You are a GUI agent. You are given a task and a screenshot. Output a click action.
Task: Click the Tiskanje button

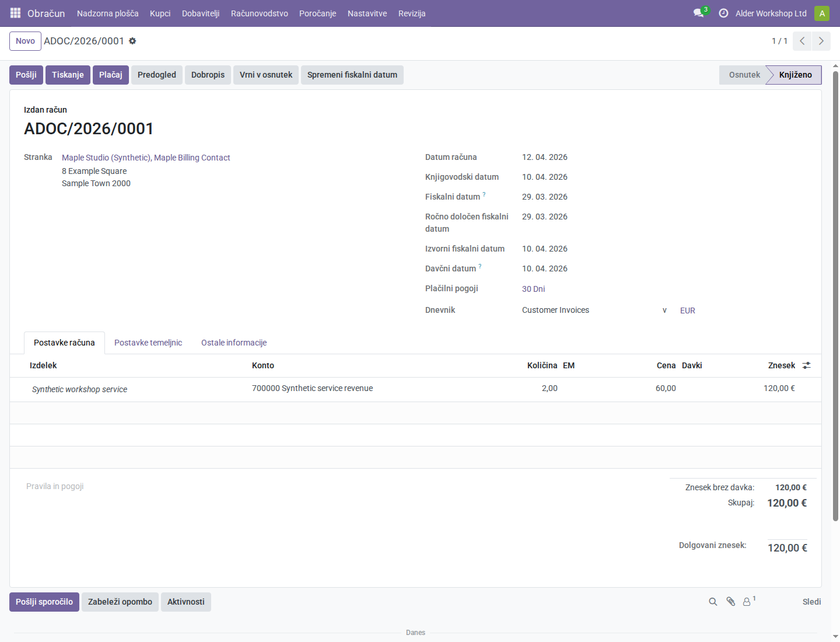[x=68, y=75]
